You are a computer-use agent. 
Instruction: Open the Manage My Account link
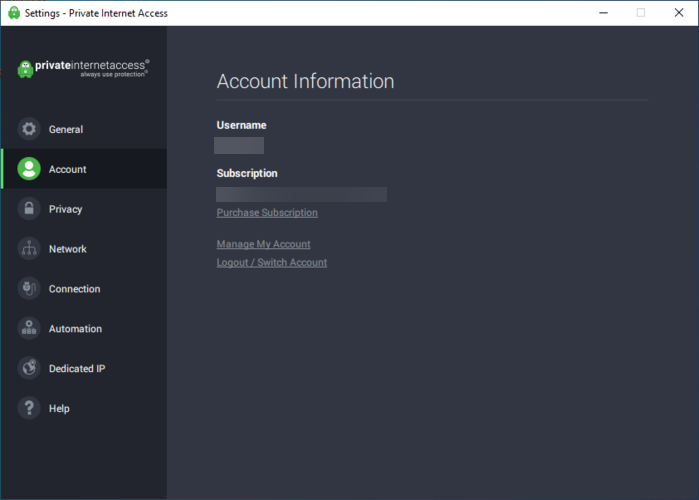[263, 244]
